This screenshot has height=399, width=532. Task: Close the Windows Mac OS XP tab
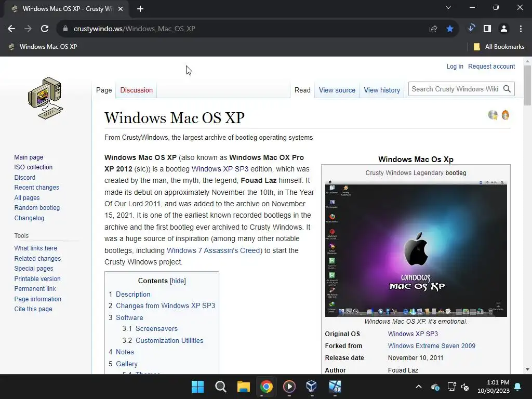(121, 9)
